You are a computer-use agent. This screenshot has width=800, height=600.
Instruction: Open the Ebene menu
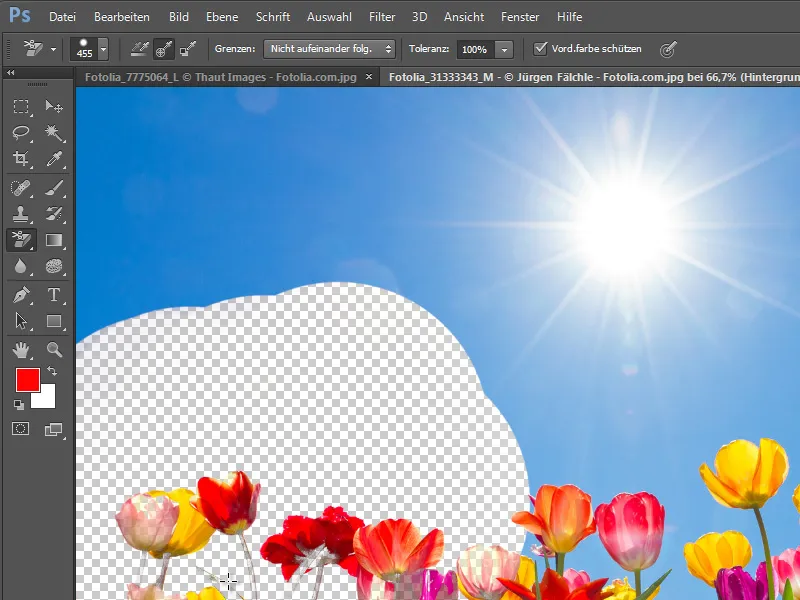[x=222, y=17]
